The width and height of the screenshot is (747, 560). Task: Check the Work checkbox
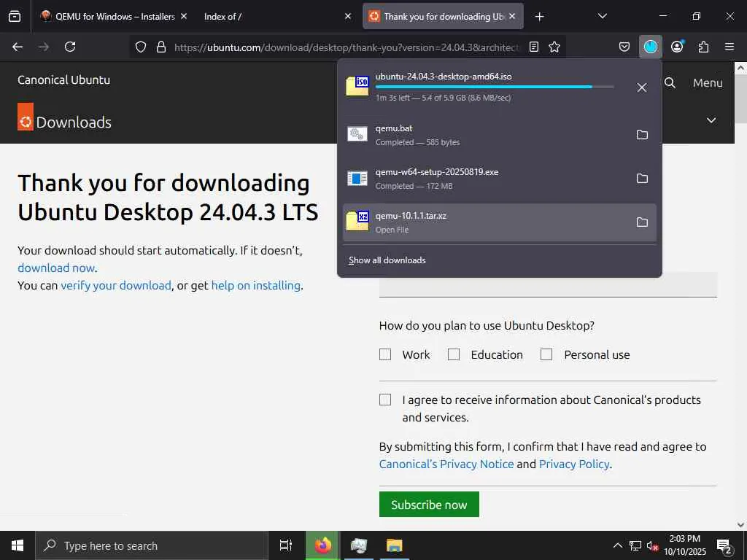385,355
